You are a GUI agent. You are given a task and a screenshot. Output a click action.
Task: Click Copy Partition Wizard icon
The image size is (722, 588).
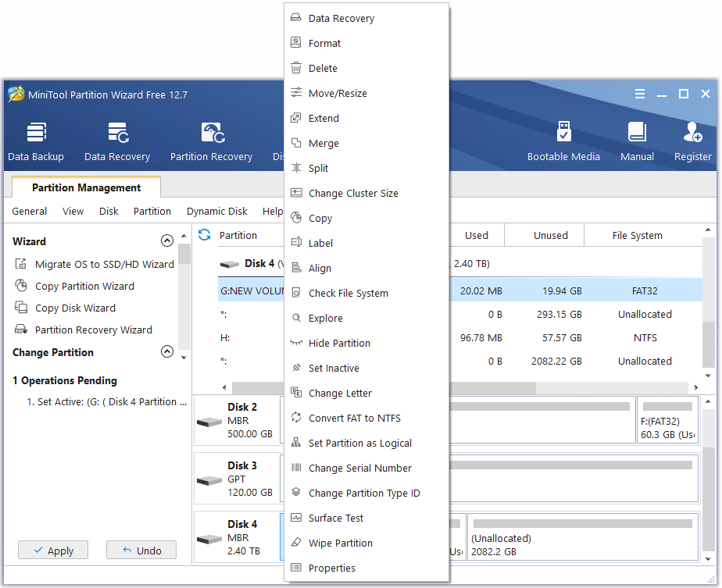tap(21, 286)
